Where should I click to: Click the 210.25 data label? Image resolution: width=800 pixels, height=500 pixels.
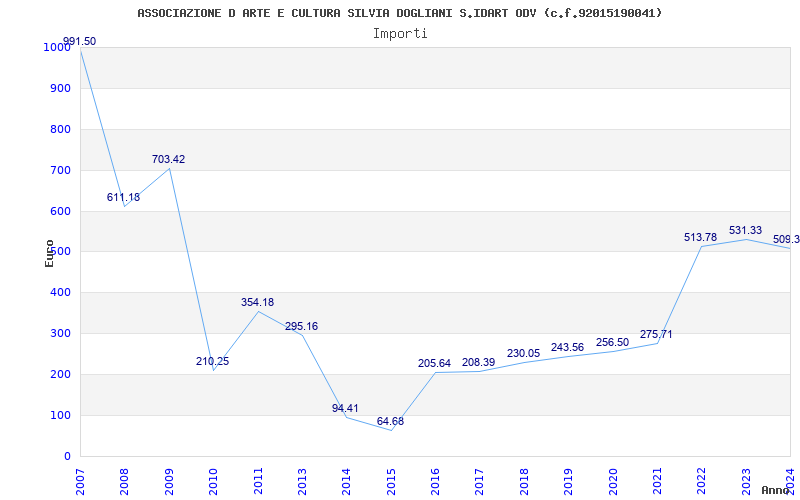(x=213, y=361)
